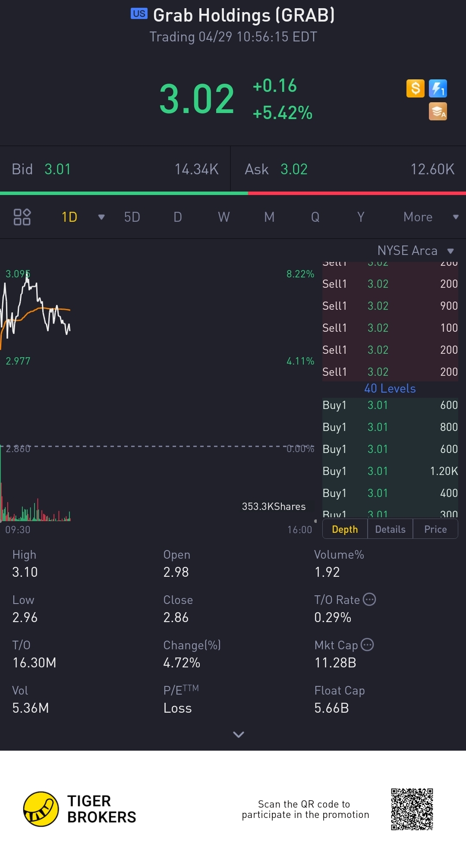The height and width of the screenshot is (868, 466).
Task: Switch to the Depth tab
Action: (x=345, y=529)
